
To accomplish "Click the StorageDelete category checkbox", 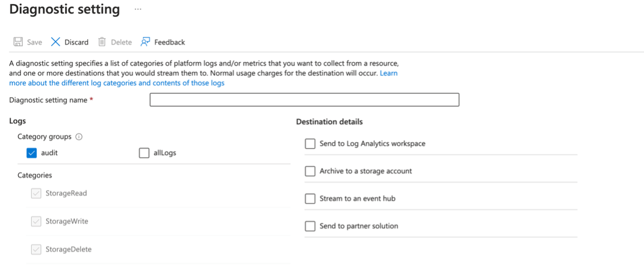I will click(36, 250).
